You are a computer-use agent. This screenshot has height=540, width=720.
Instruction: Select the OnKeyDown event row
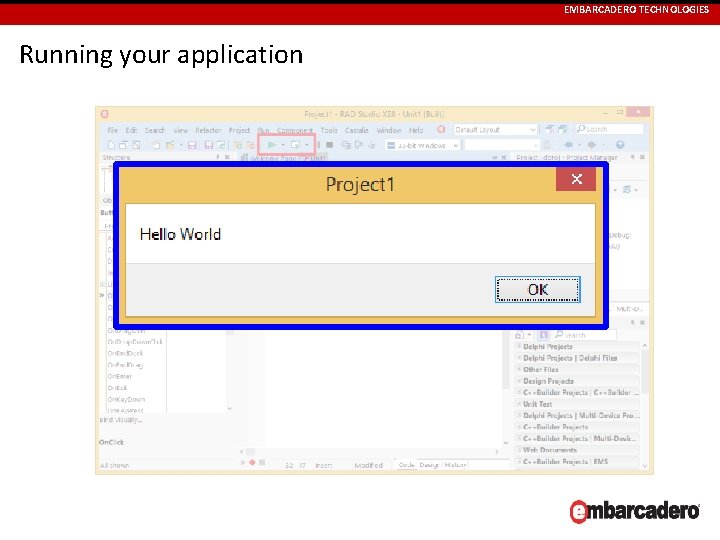[x=126, y=399]
